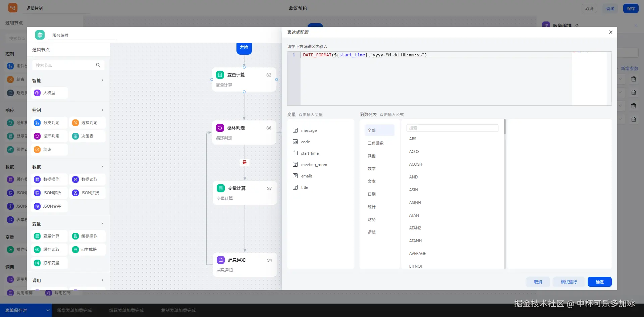Collapse the 数据 section in the node palette
Viewport: 644px width, 317px height.
pyautogui.click(x=102, y=167)
